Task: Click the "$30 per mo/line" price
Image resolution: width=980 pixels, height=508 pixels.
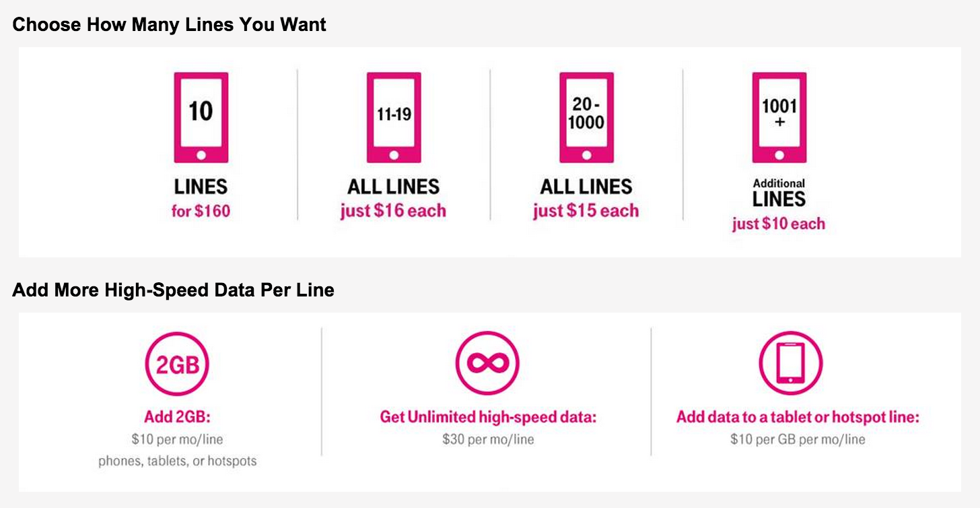Action: 488,439
